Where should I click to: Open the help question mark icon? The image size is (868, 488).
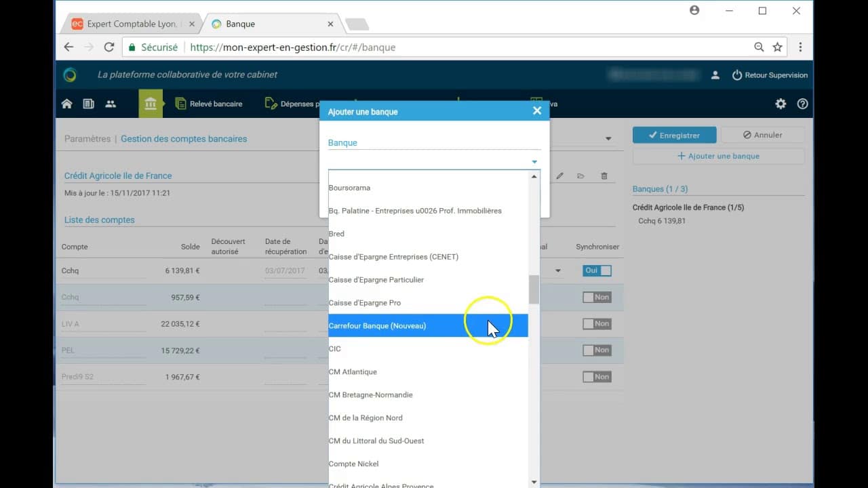point(803,103)
